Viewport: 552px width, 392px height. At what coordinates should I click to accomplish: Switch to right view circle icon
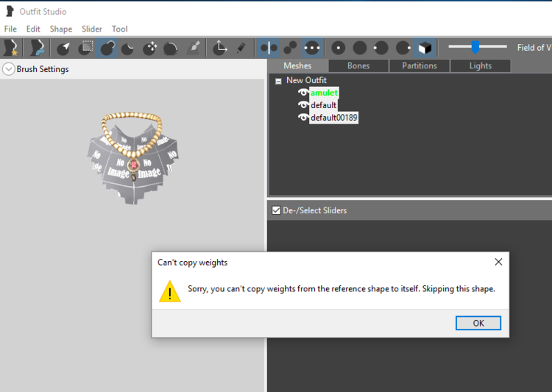403,48
